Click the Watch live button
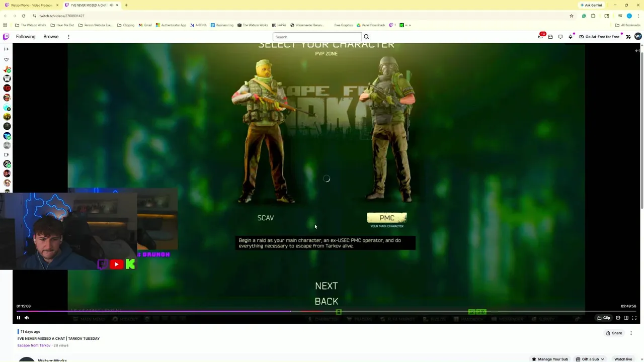 pos(623,359)
